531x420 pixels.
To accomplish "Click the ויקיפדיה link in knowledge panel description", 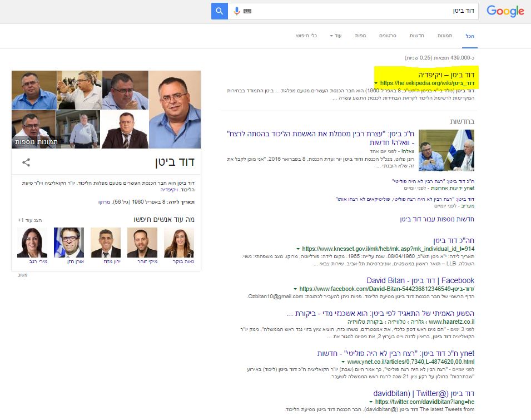I will point(170,190).
